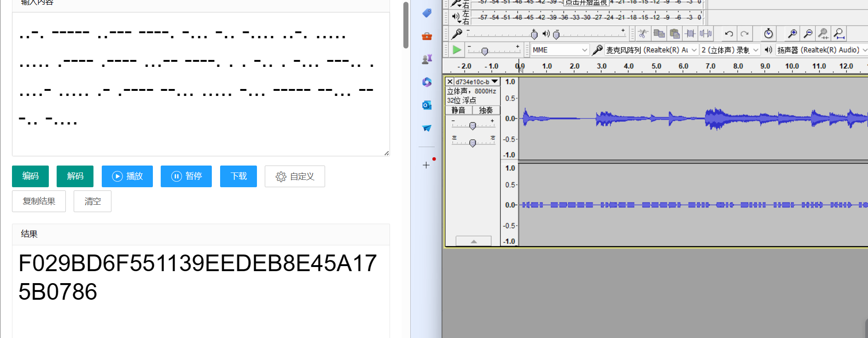The width and height of the screenshot is (868, 338).
Task: Open the 扬声器 playback device dropdown
Action: 821,50
